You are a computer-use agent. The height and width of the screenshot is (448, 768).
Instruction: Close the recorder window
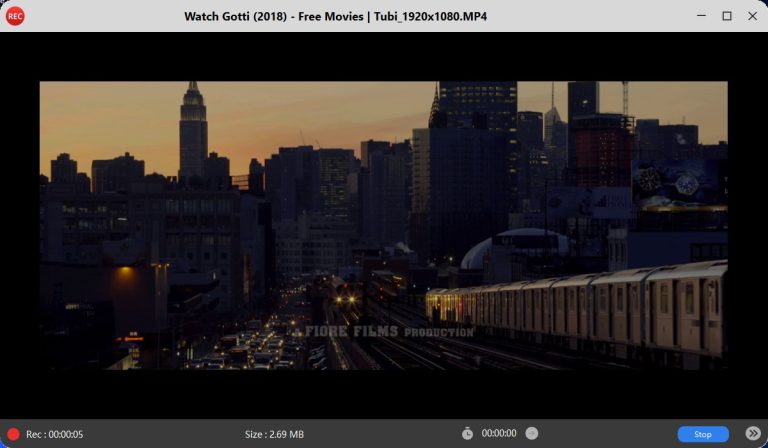pos(752,16)
